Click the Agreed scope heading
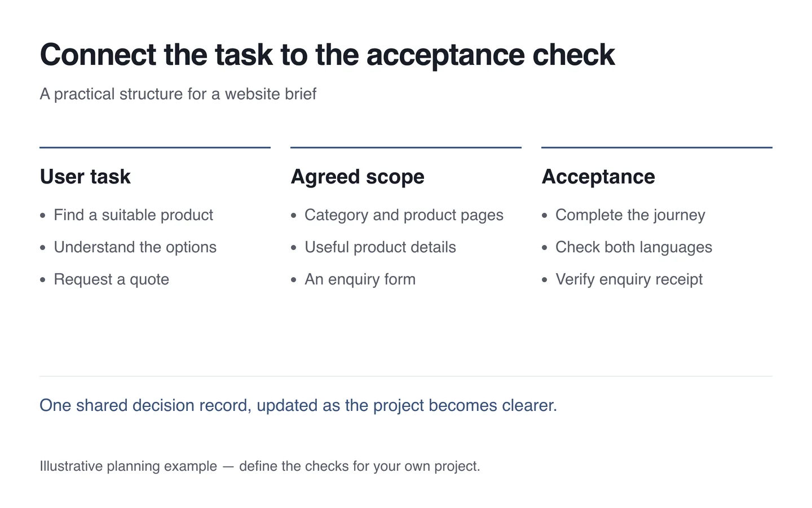This screenshot has height=508, width=812. pos(358,177)
